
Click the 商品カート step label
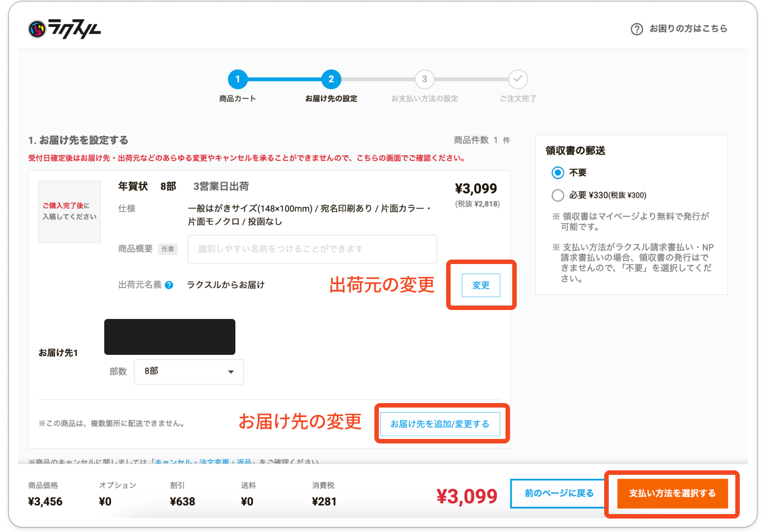point(238,99)
